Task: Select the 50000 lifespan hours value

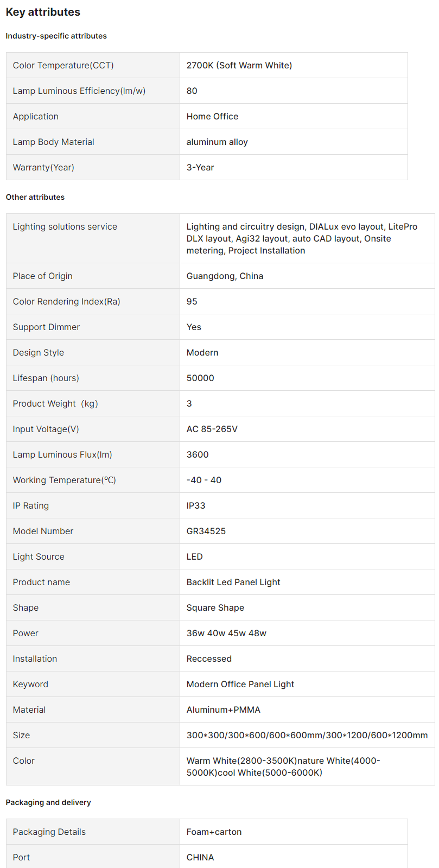Action: 200,378
